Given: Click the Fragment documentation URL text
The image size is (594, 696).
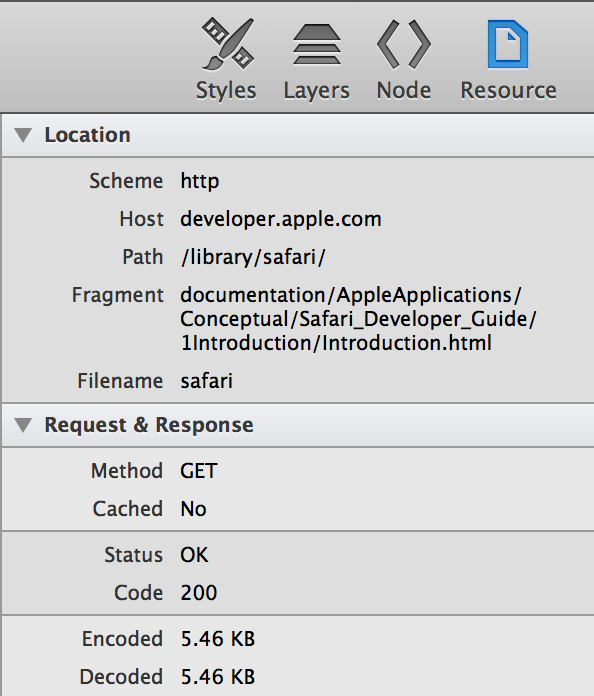Looking at the screenshot, I should [358, 319].
